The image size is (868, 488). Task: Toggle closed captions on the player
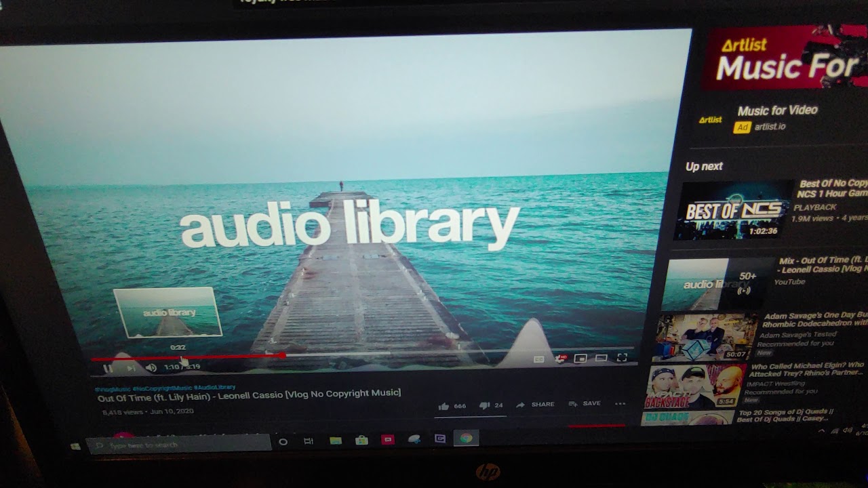539,359
